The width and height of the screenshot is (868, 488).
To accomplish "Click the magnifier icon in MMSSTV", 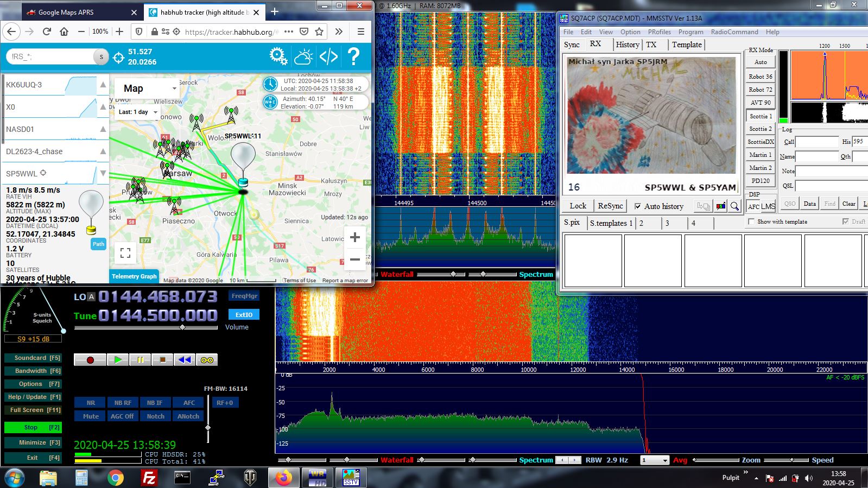I will (734, 206).
